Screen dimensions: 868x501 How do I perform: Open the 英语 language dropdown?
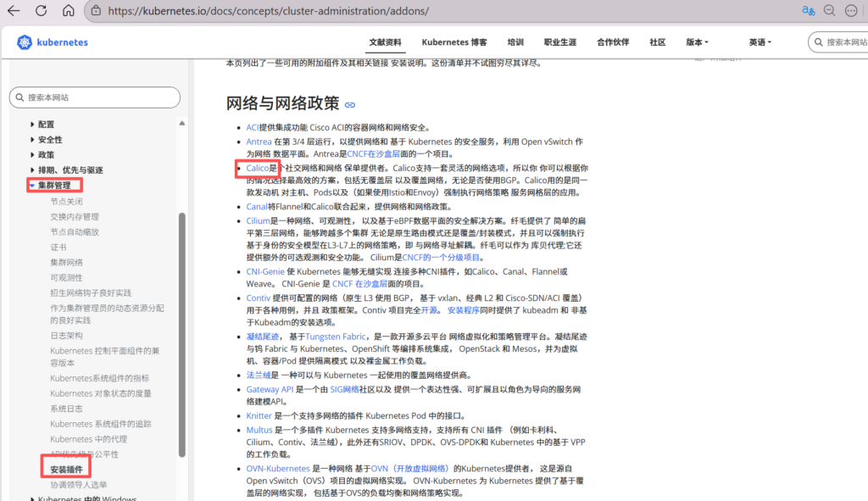[x=759, y=42]
